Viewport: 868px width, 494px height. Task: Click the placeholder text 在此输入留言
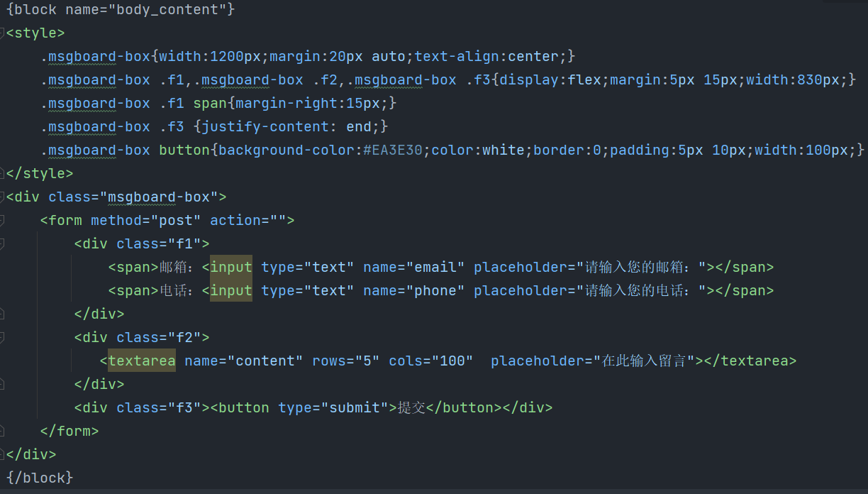pyautogui.click(x=644, y=361)
